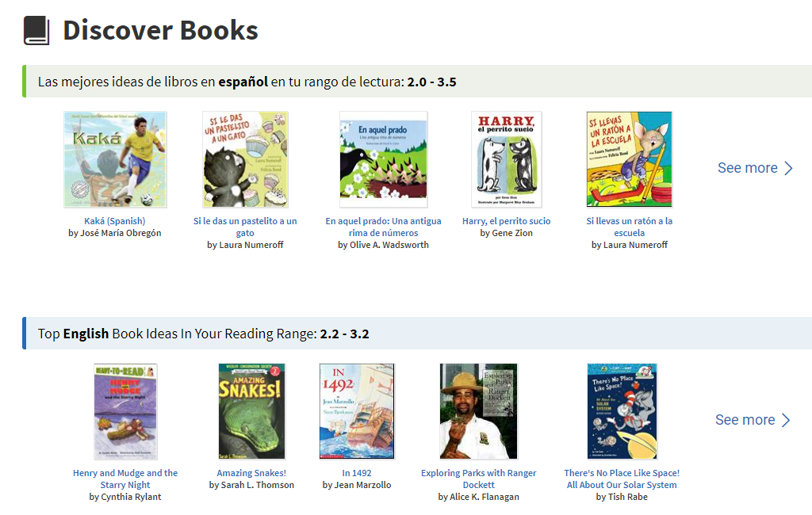Open Henry and Mudge book cover

tap(125, 411)
